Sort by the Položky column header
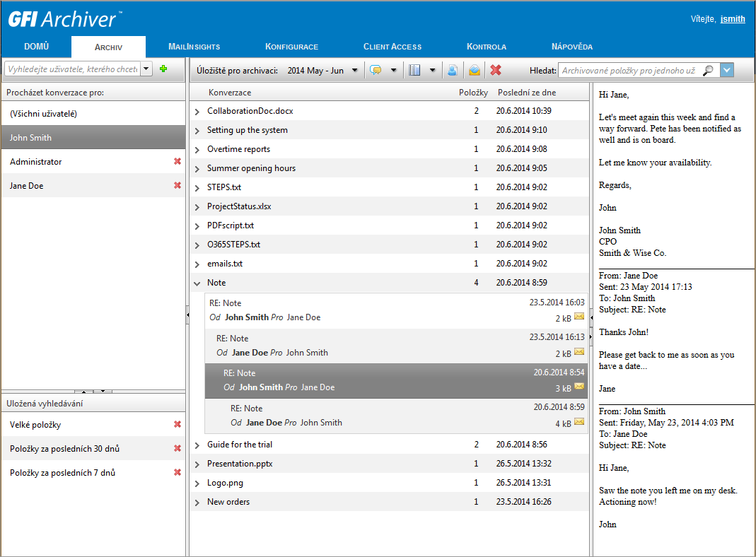Screen dimensions: 756x557 tap(473, 93)
